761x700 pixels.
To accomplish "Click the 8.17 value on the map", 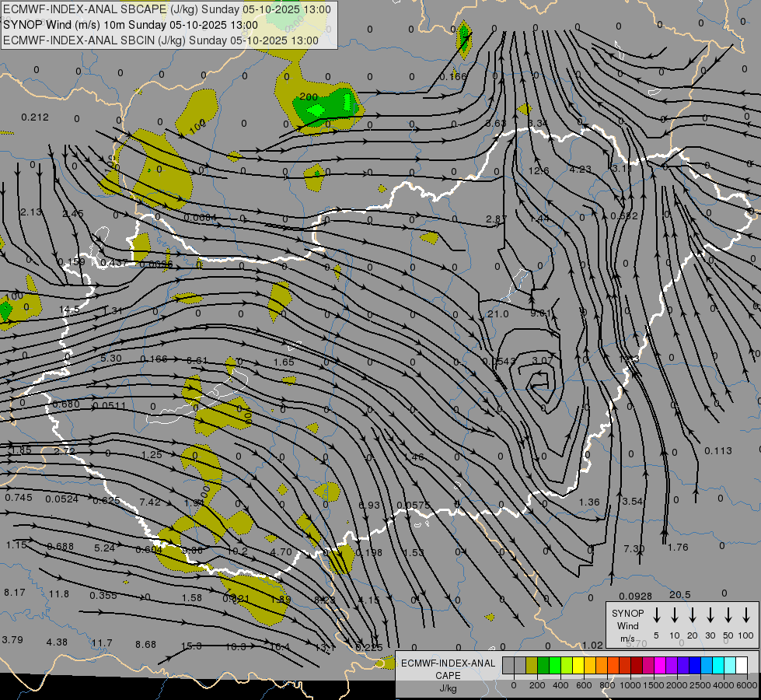I will (x=15, y=593).
